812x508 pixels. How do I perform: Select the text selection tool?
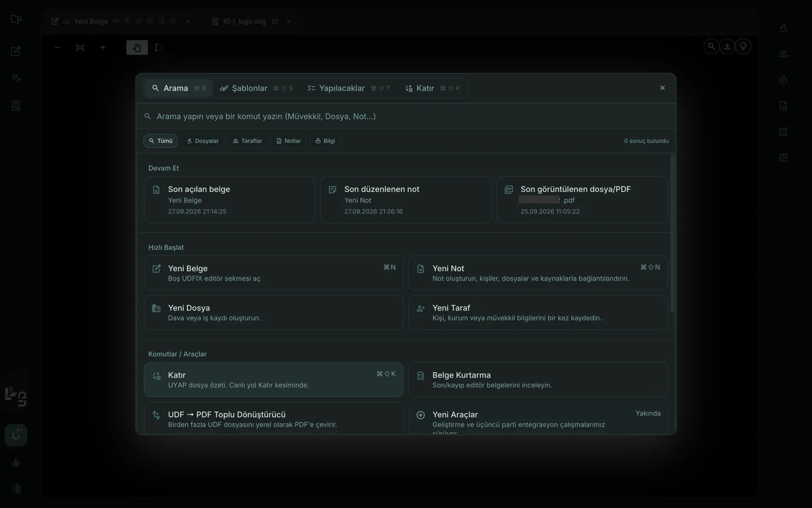point(159,47)
